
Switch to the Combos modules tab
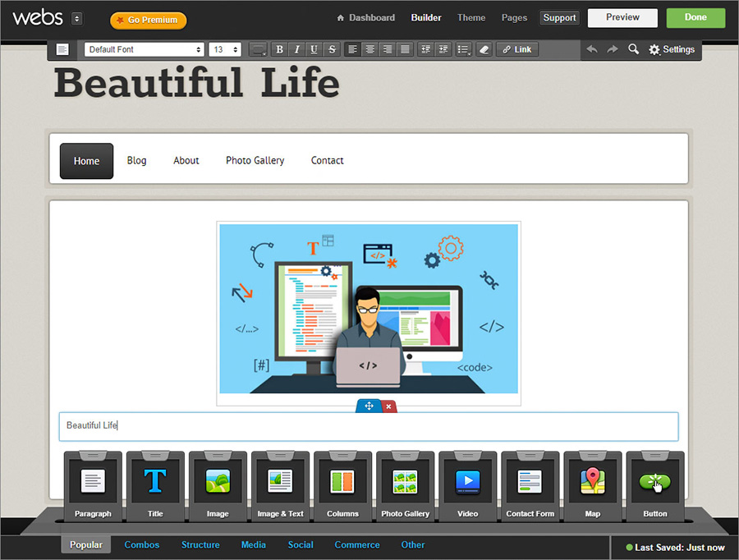point(142,544)
